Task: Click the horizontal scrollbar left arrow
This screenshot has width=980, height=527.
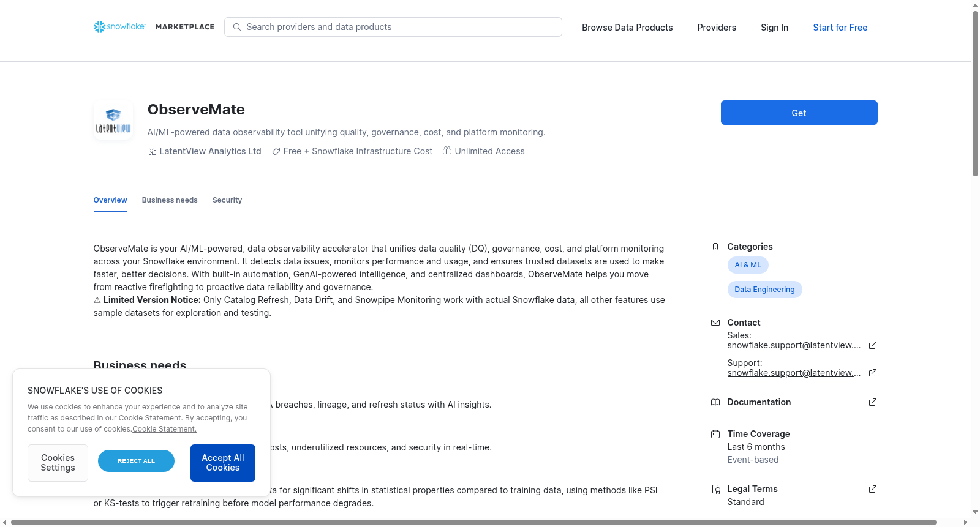Action: tap(5, 522)
